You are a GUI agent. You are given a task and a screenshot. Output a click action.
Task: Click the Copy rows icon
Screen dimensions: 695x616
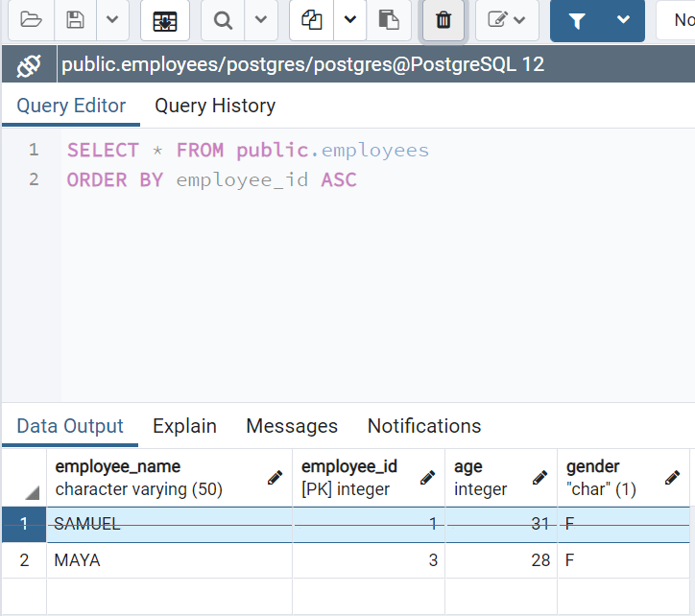[x=311, y=20]
